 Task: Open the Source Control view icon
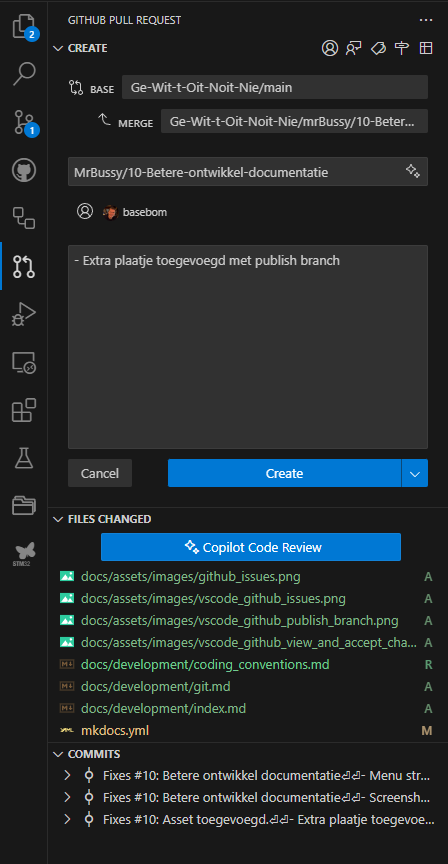pyautogui.click(x=24, y=122)
